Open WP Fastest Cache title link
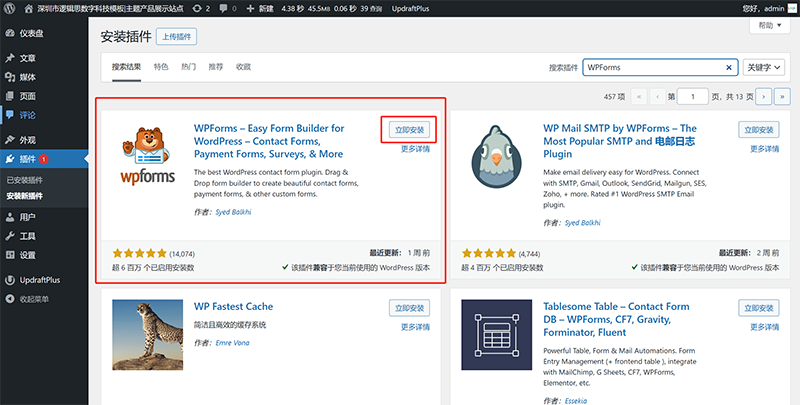The width and height of the screenshot is (800, 405). [x=233, y=307]
